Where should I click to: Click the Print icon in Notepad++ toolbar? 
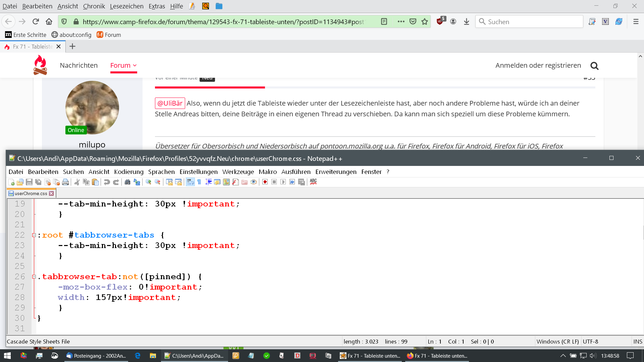[x=66, y=182]
